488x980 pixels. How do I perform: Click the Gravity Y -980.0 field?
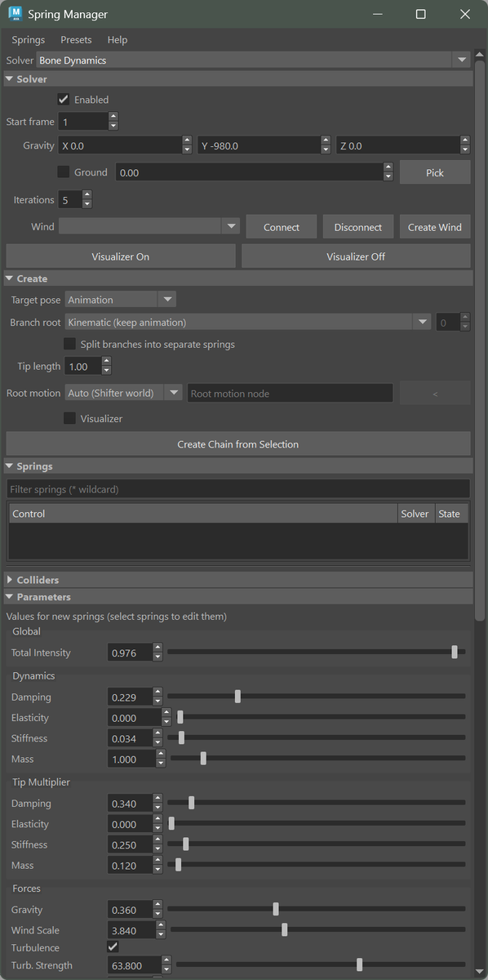tap(259, 146)
